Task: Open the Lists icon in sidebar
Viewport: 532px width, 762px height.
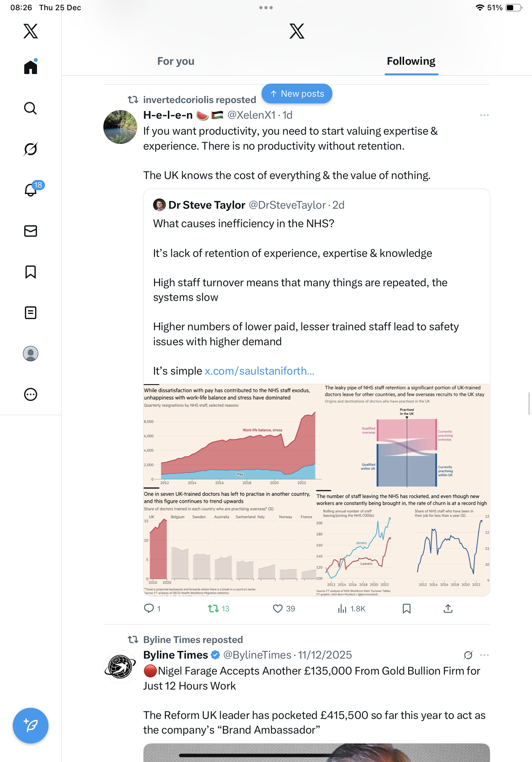Action: coord(31,313)
